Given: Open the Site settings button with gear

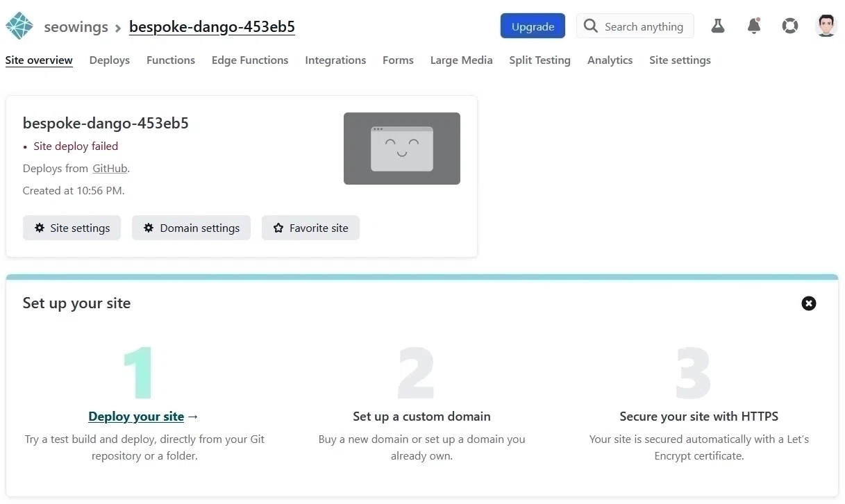Looking at the screenshot, I should click(x=72, y=228).
